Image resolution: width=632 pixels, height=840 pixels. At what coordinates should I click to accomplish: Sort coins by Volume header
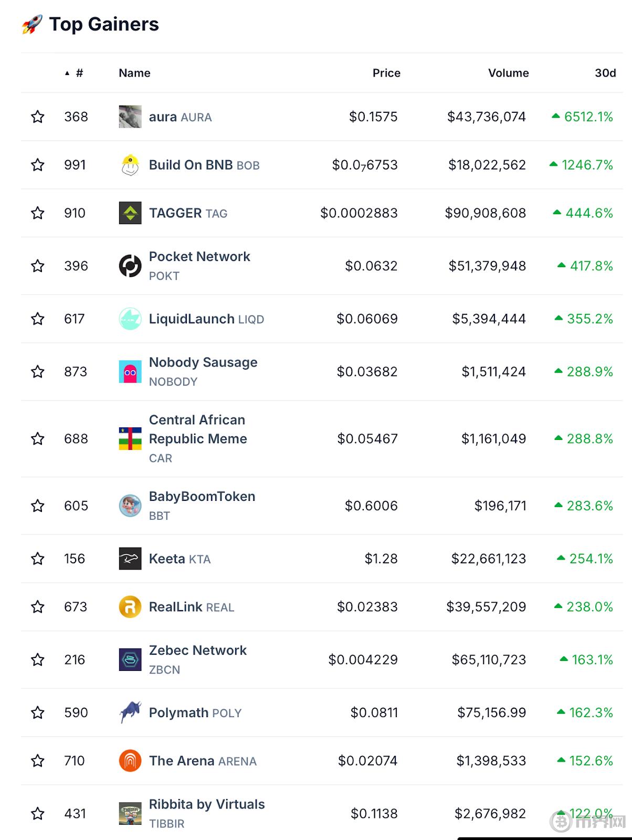[509, 73]
